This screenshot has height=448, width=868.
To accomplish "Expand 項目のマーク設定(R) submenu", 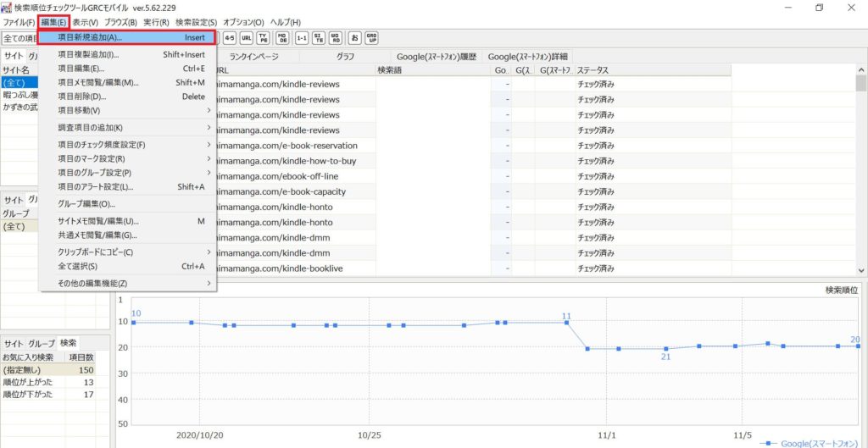I will tap(127, 158).
